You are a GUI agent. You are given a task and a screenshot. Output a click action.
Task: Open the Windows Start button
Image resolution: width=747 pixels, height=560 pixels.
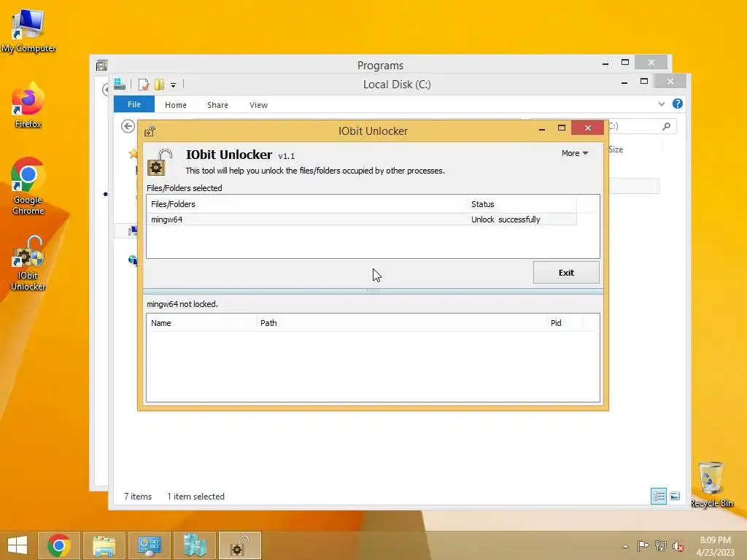[x=18, y=545]
